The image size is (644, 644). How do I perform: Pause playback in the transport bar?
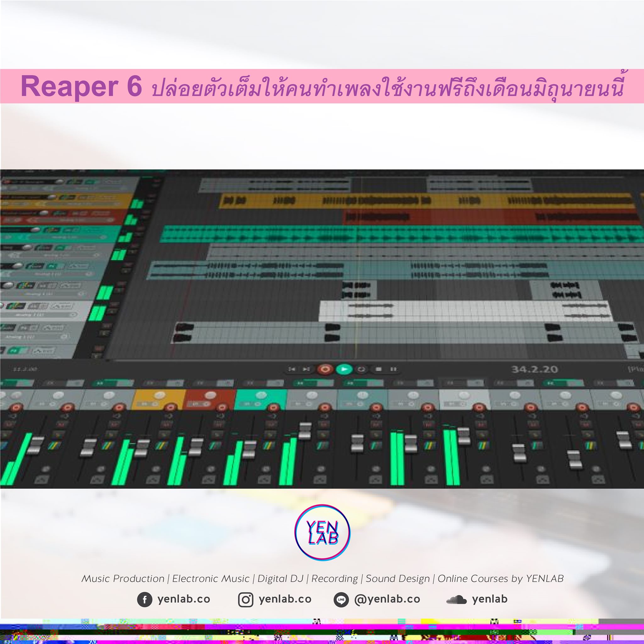tap(393, 369)
